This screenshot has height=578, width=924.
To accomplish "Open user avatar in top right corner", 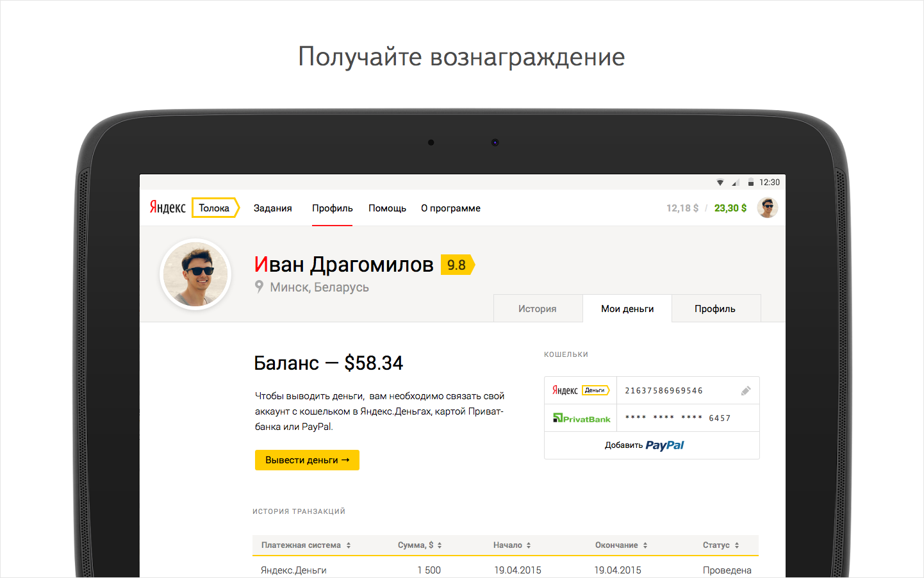I will (x=768, y=208).
